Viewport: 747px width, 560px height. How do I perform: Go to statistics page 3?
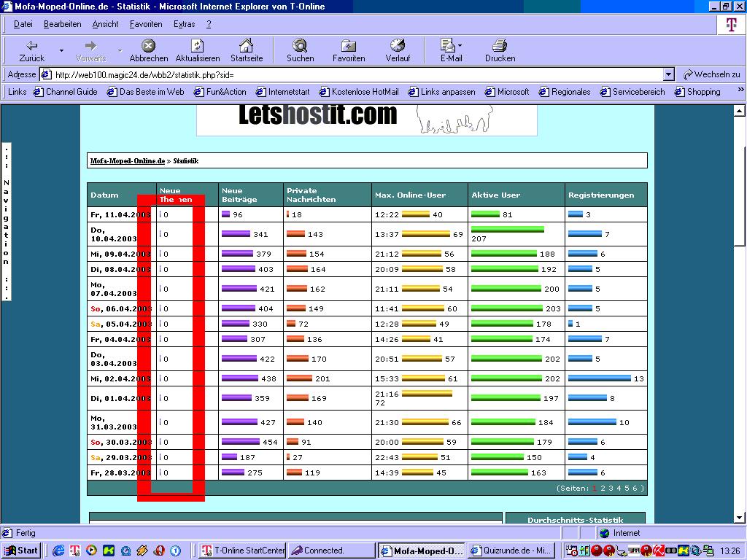(x=610, y=488)
